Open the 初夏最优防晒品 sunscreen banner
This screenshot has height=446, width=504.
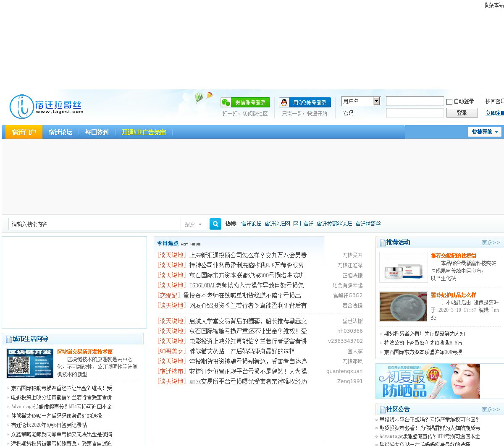tap(428, 381)
